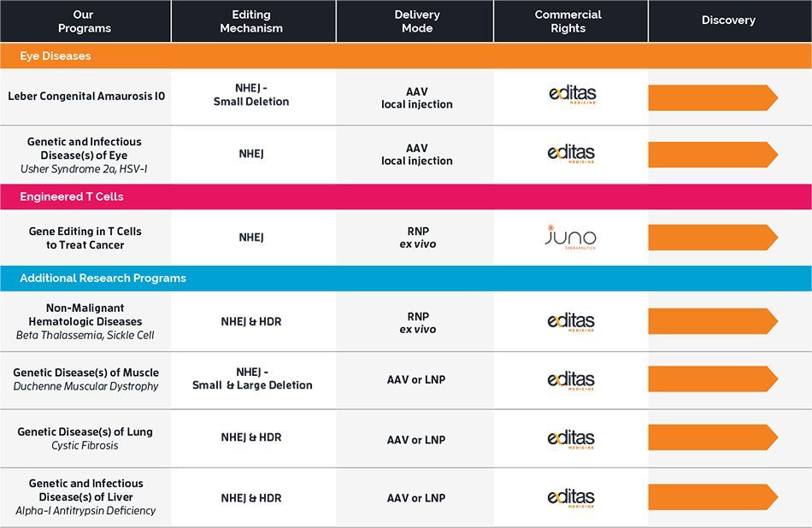This screenshot has width=812, height=528.
Task: Click the Genetic Disease(s) of Lung program name
Action: [x=85, y=431]
